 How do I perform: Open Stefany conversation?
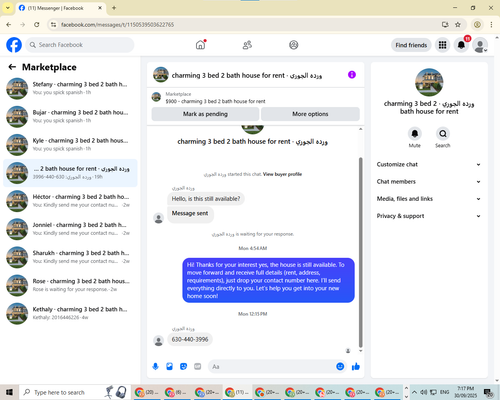pyautogui.click(x=70, y=88)
